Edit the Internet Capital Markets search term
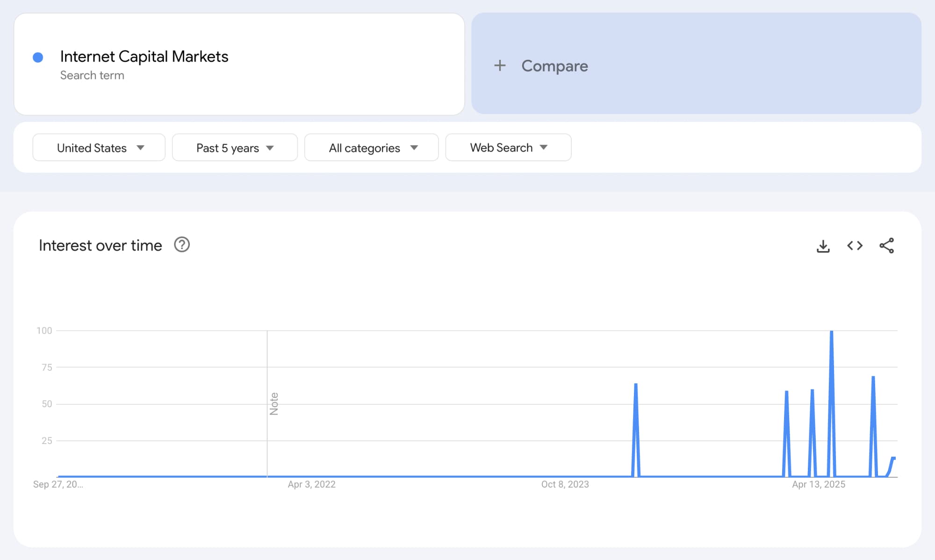This screenshot has height=560, width=935. pyautogui.click(x=144, y=57)
